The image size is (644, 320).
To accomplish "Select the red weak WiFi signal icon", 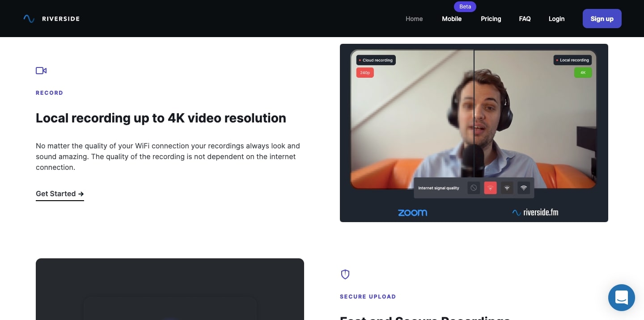I will (x=490, y=188).
